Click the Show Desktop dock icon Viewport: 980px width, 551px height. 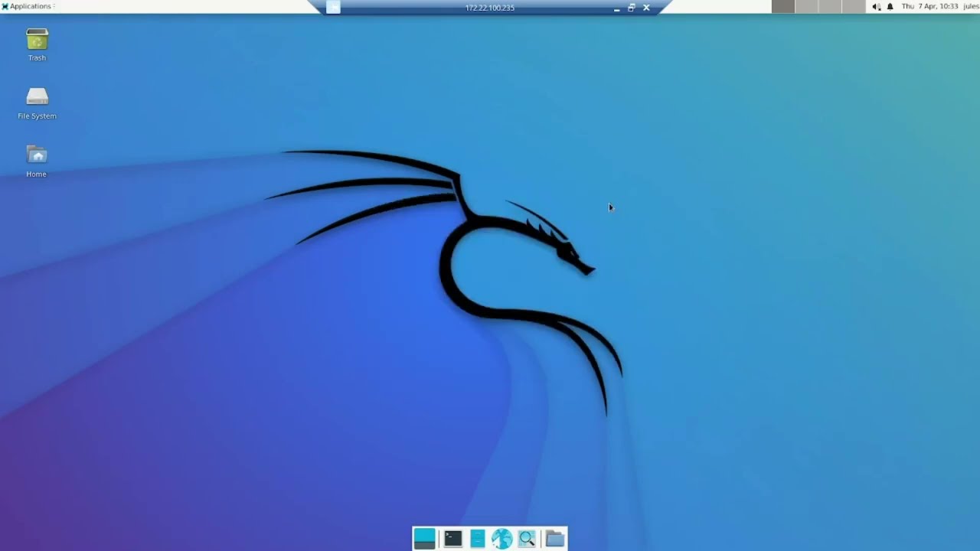click(x=424, y=539)
